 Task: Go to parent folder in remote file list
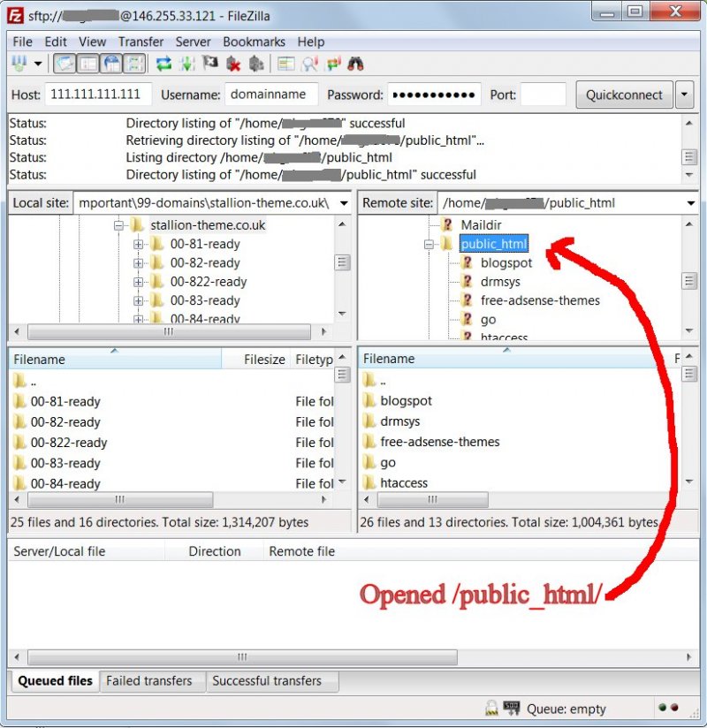coord(374,380)
